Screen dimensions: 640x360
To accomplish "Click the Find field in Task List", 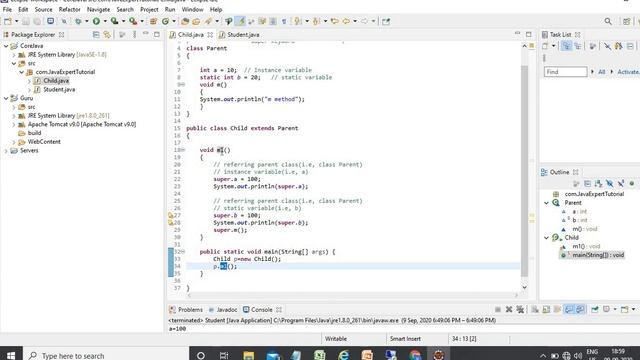I will (565, 72).
